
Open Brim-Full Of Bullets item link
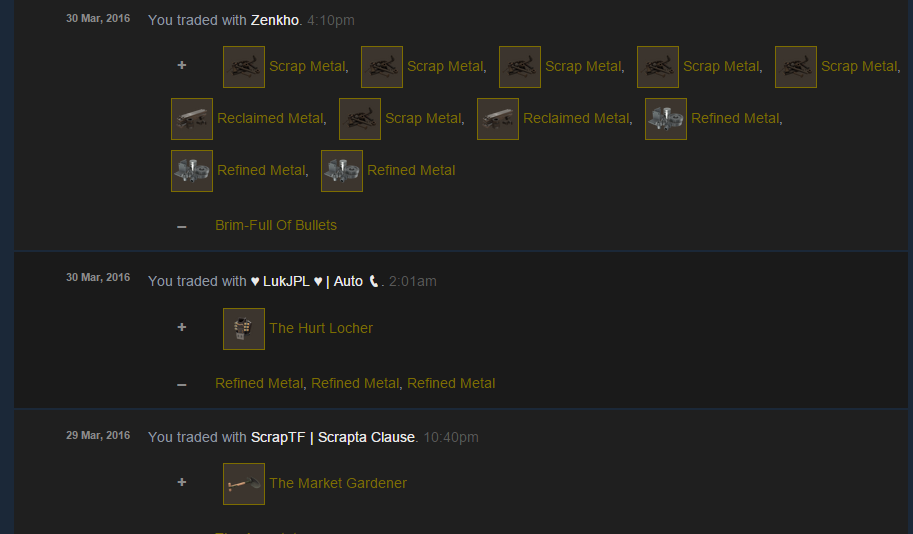(x=276, y=225)
